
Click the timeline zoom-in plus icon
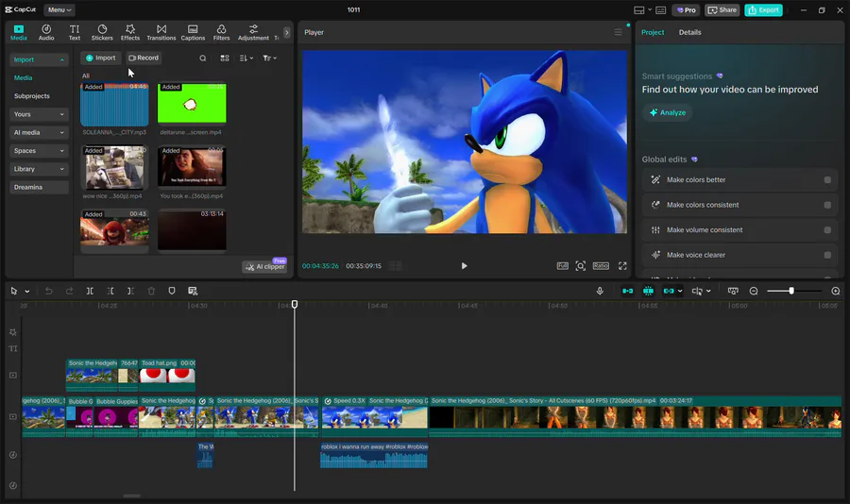coord(835,292)
